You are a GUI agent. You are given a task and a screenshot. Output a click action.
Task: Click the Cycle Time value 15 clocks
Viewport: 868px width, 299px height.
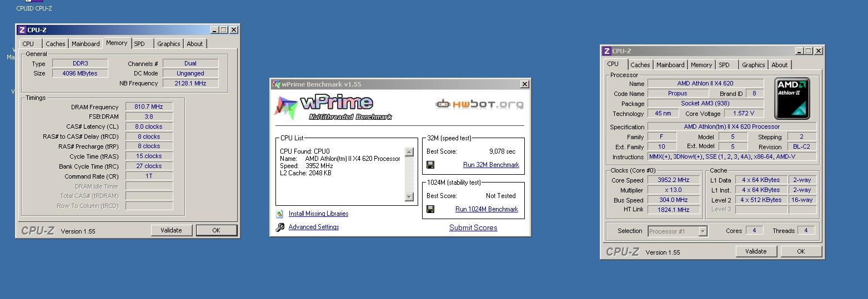pos(149,156)
